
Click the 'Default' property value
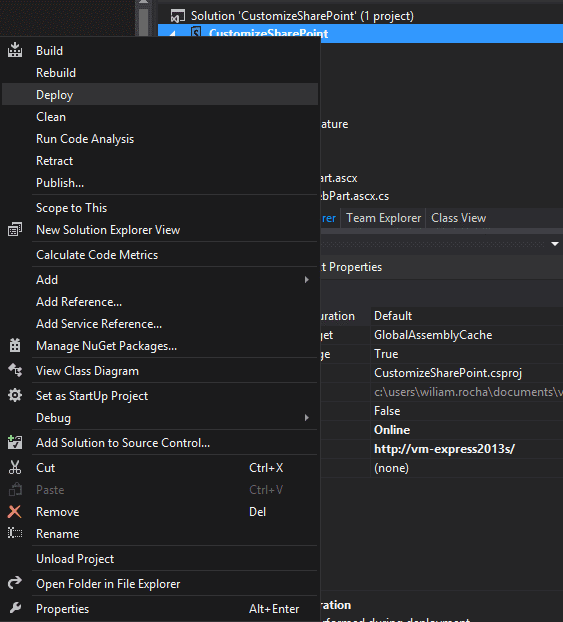coord(393,316)
